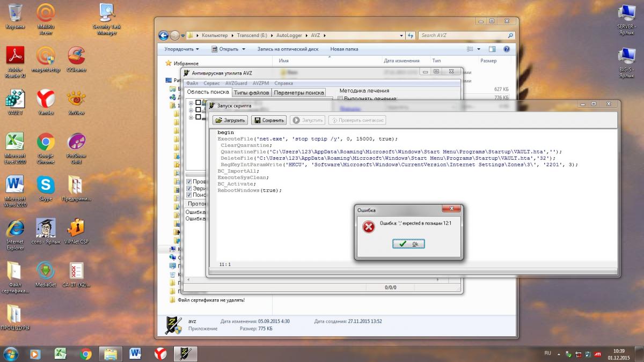Open the Microsoft Excel 2010 desktop icon
The height and width of the screenshot is (362, 644).
pos(15,149)
